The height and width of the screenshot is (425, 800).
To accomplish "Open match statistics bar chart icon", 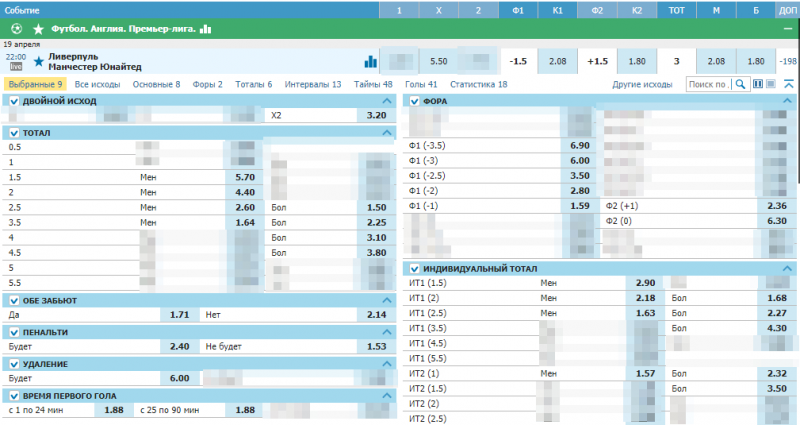I will pyautogui.click(x=371, y=61).
